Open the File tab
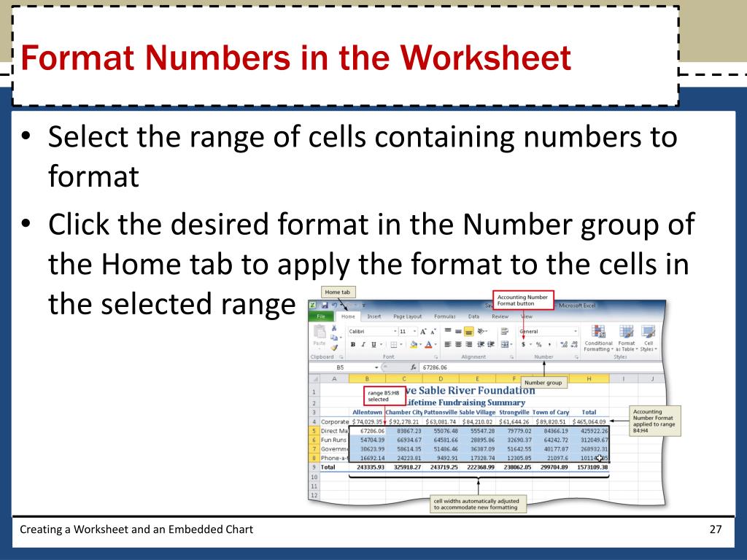The width and height of the screenshot is (747, 560). point(321,316)
